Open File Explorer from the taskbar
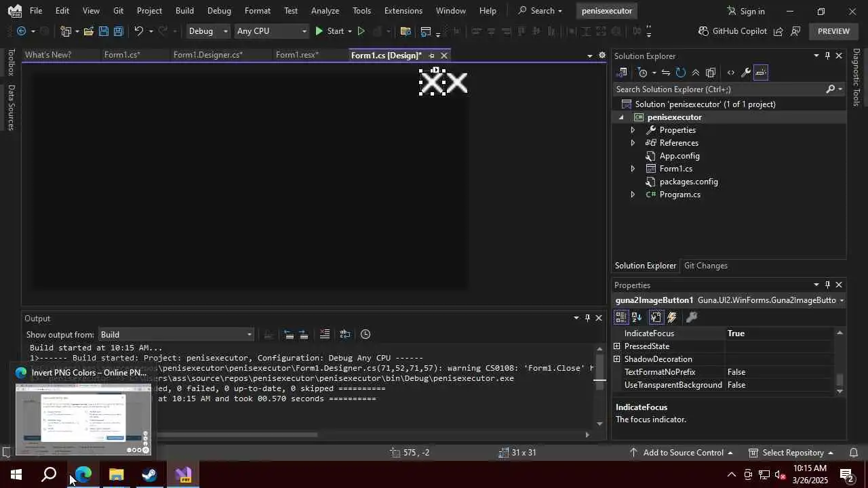Image resolution: width=868 pixels, height=488 pixels. (x=117, y=474)
